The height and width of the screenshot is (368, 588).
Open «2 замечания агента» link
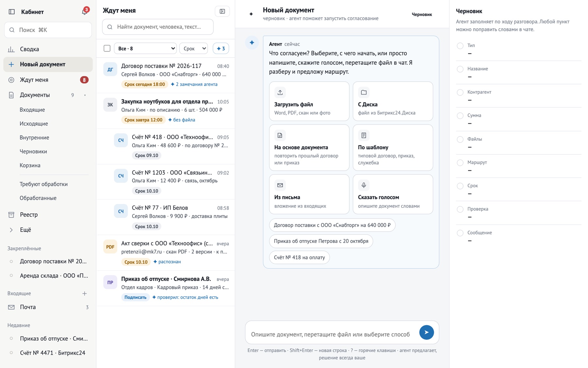pyautogui.click(x=194, y=84)
